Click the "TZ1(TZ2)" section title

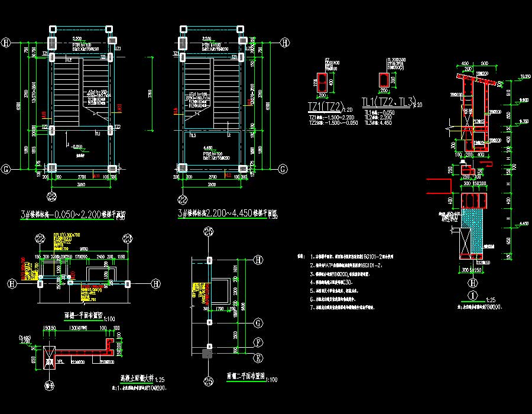(326, 107)
